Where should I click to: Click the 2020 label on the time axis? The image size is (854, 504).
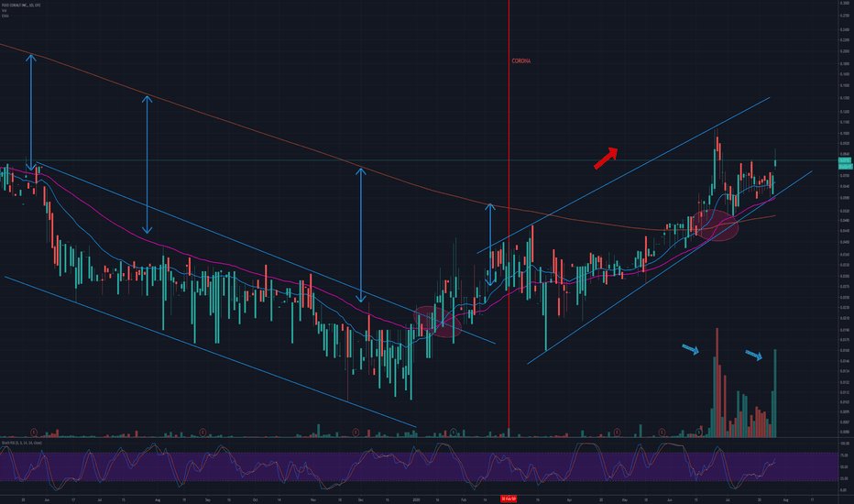click(416, 499)
